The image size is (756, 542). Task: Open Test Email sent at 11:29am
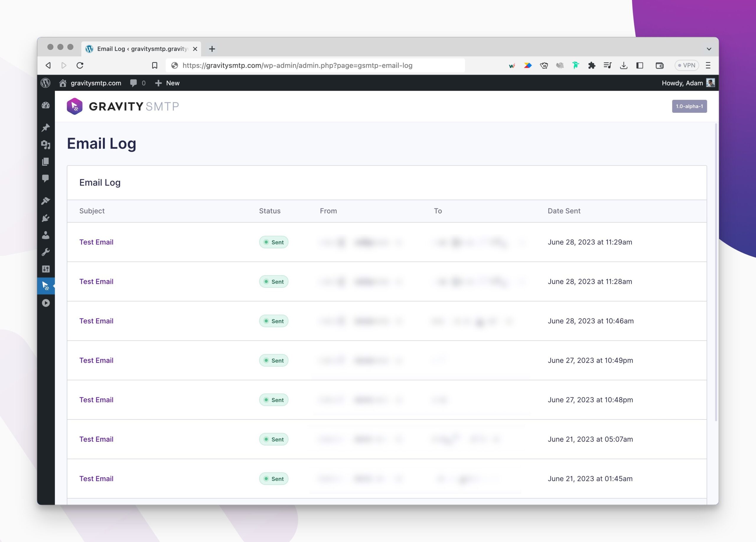(x=96, y=242)
